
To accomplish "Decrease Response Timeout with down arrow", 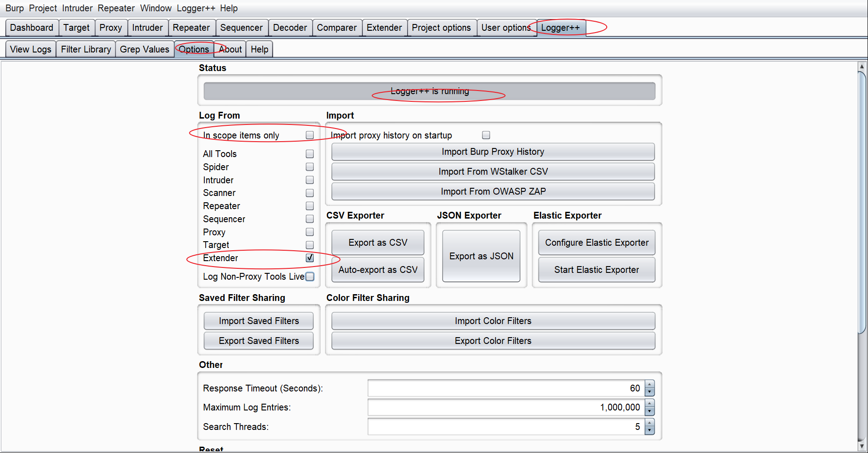I will click(650, 392).
